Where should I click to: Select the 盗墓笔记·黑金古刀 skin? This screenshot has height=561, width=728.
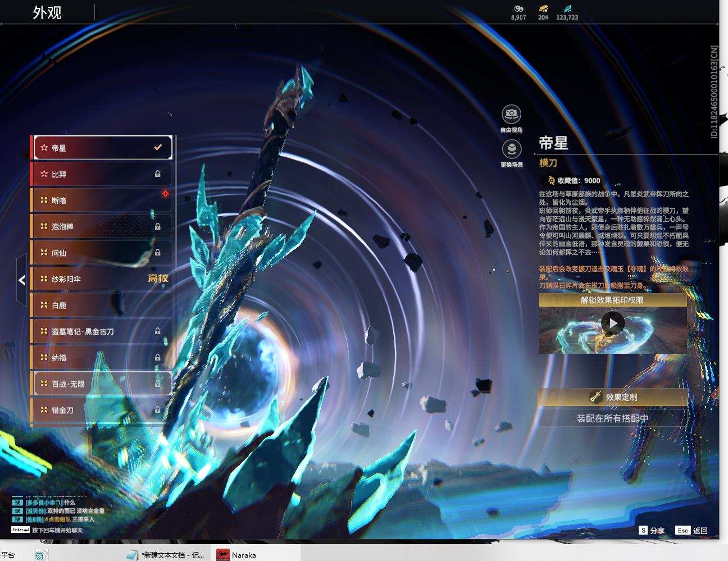pyautogui.click(x=101, y=331)
